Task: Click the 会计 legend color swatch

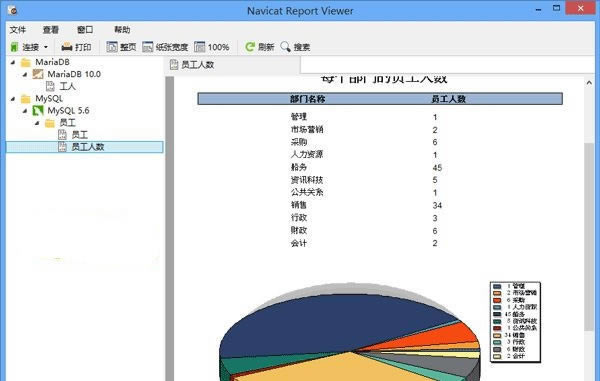Action: (497, 357)
